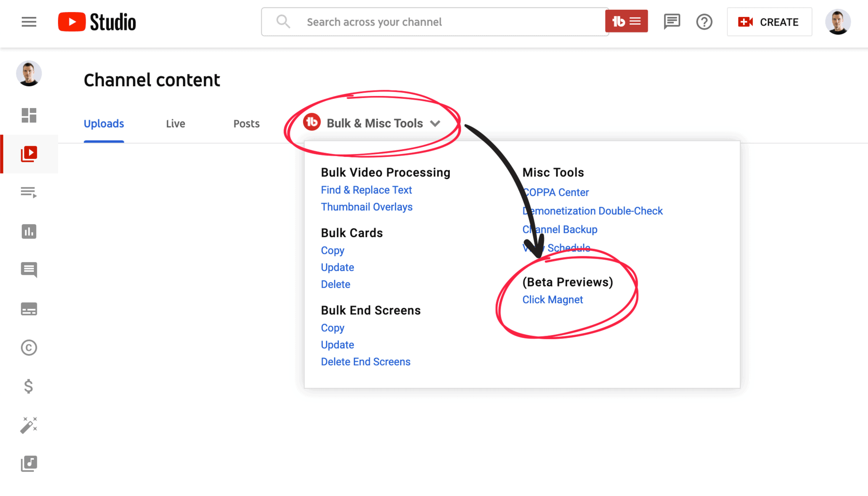Image resolution: width=868 pixels, height=496 pixels.
Task: Choose Delete under Bulk Cards
Action: pyautogui.click(x=335, y=284)
